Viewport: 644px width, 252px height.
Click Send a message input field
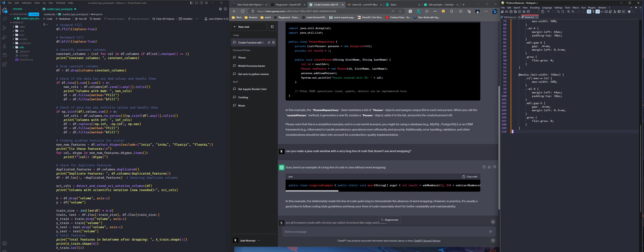point(386,231)
